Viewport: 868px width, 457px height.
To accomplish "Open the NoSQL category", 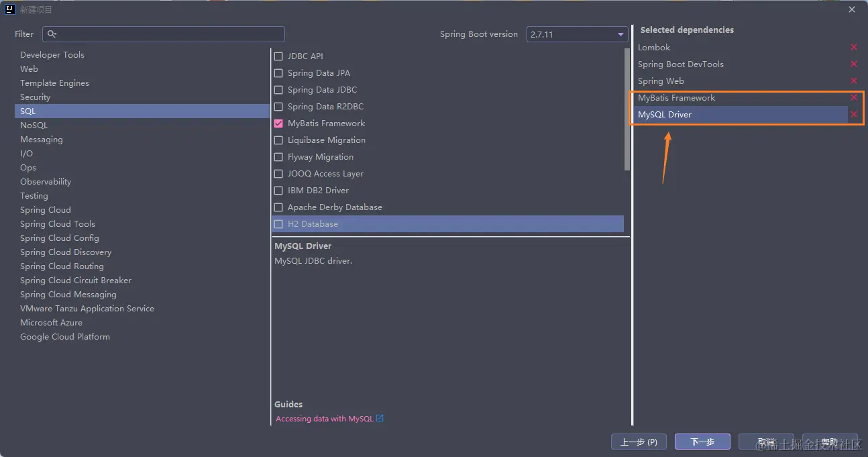I will (x=34, y=125).
